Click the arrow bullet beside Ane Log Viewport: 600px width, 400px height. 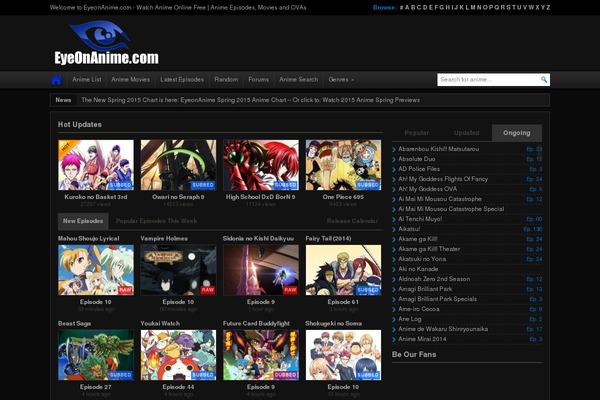(394, 319)
